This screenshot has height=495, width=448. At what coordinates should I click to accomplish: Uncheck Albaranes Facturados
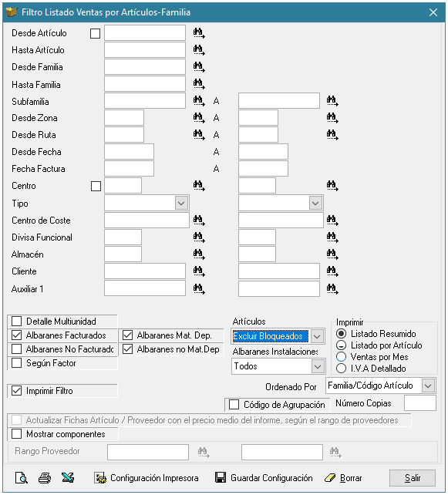pos(16,335)
